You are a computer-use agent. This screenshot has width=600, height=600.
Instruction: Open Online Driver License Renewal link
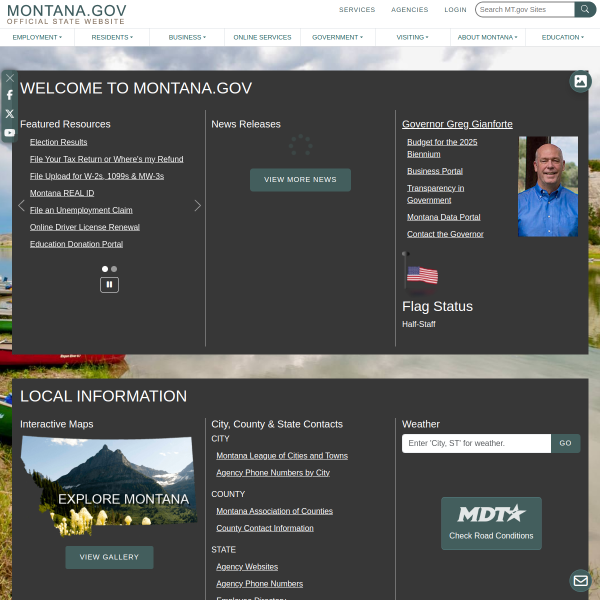point(85,227)
